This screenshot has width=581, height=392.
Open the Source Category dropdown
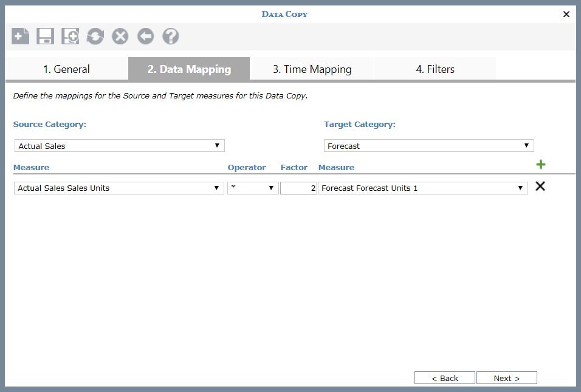pos(120,146)
